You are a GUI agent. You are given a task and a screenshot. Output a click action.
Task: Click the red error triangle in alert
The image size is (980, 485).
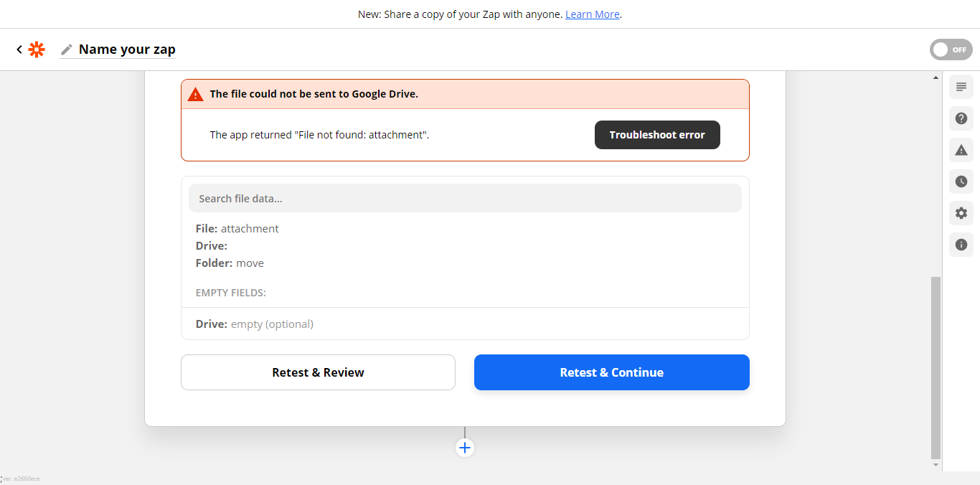[195, 94]
